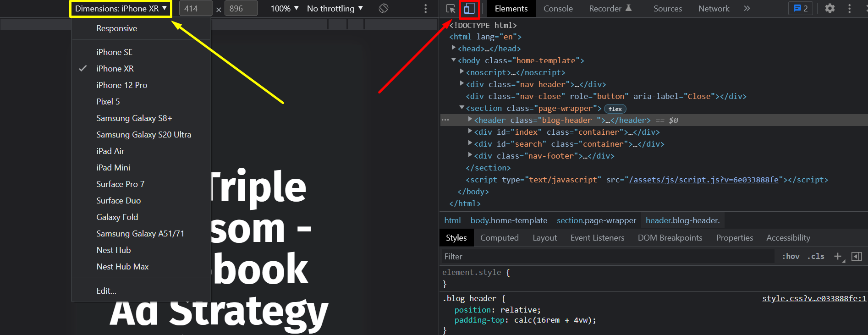868x335 pixels.
Task: Show more DevTools tabs chevron
Action: 747,8
